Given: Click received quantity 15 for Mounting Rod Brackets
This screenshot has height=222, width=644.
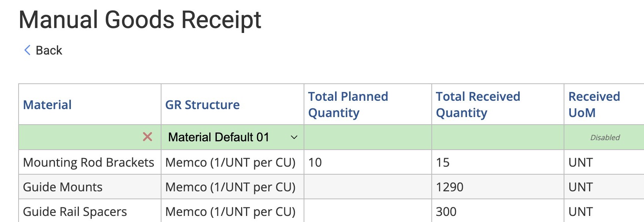Looking at the screenshot, I should (x=443, y=162).
